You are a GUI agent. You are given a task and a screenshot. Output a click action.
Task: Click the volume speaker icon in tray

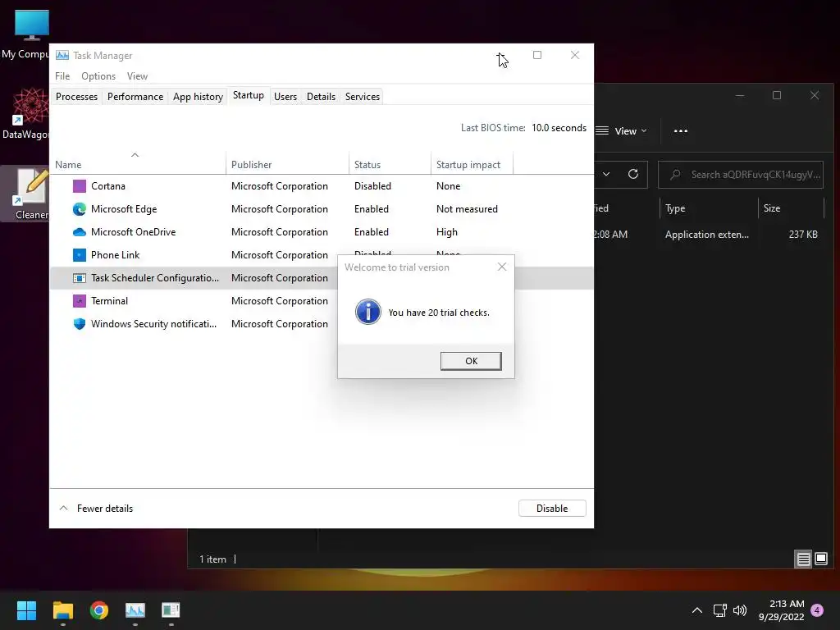point(740,610)
